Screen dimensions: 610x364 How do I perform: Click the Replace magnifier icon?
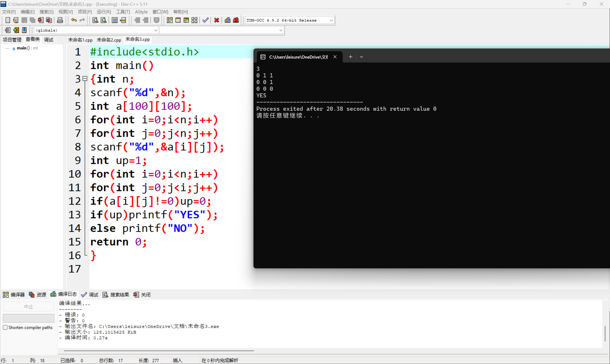click(x=103, y=20)
